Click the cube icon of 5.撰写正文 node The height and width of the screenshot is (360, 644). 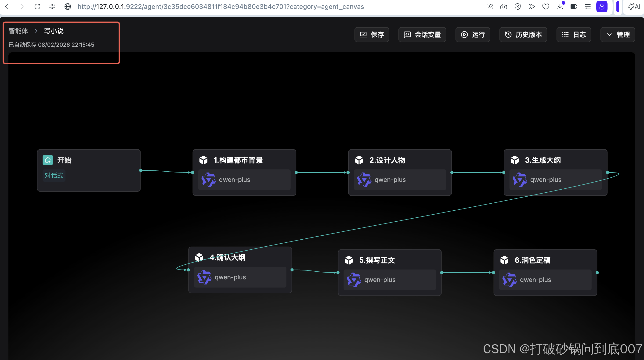click(x=349, y=260)
